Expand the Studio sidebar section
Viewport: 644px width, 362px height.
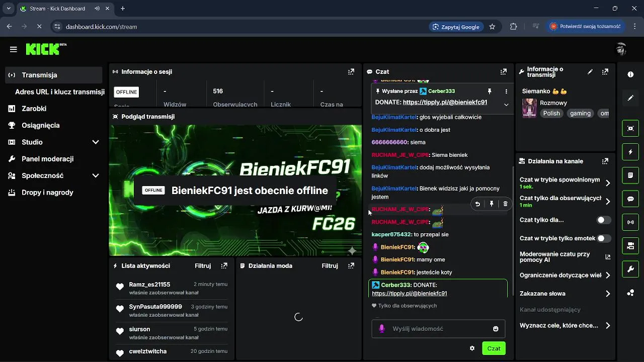point(96,142)
